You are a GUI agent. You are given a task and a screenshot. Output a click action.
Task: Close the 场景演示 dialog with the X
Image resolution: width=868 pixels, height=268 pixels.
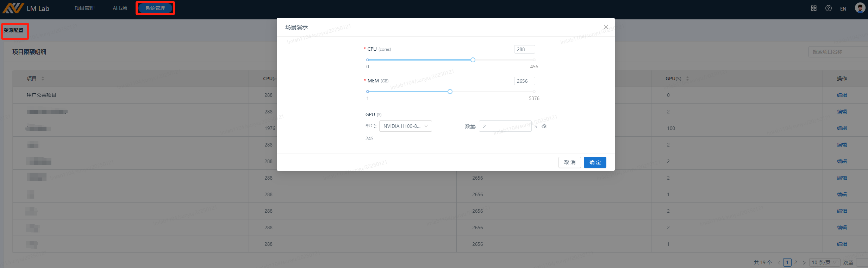(606, 27)
